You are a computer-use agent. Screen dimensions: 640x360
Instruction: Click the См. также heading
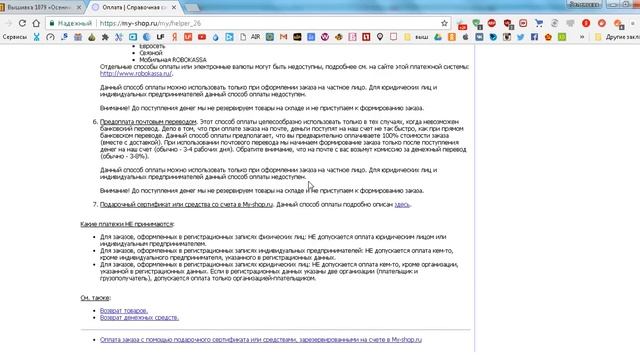click(x=95, y=298)
